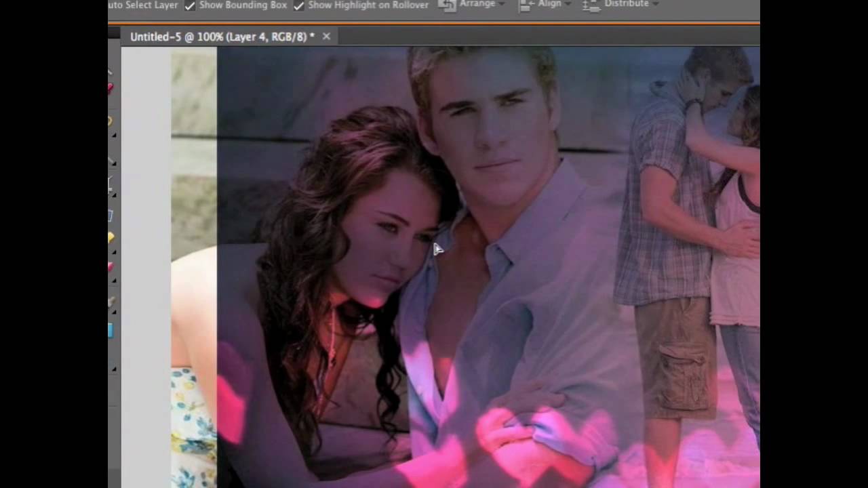Open the Arrange dropdown menu
Screen dimensions: 868x488
[472, 5]
